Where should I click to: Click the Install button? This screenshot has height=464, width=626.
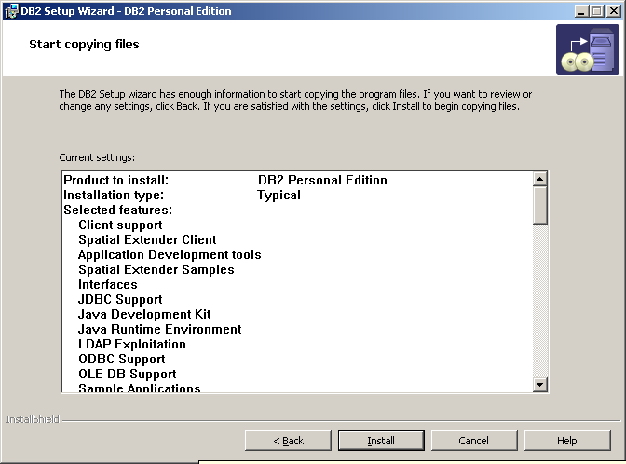[381, 440]
